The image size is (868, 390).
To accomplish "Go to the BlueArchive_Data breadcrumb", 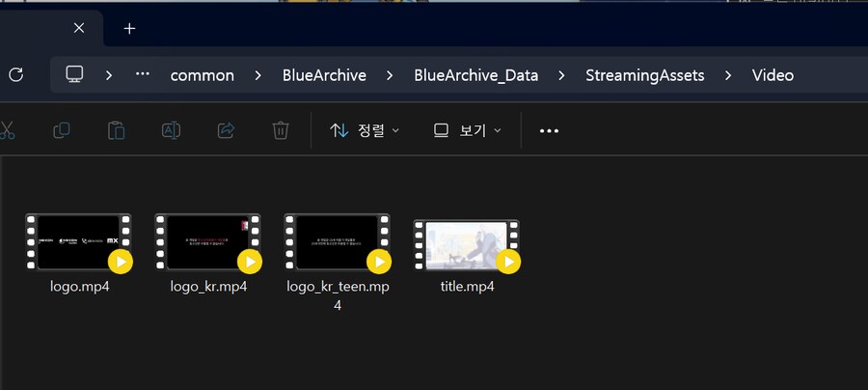I will point(476,75).
